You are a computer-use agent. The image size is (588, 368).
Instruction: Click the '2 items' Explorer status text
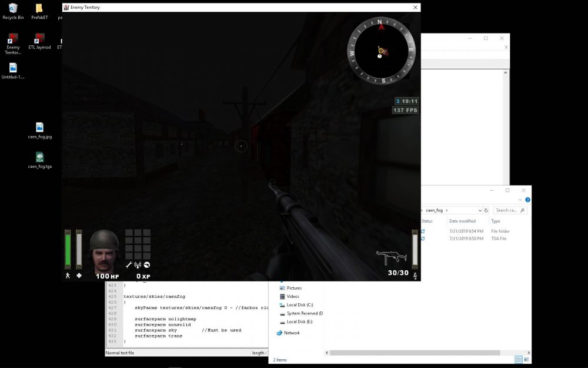click(x=280, y=360)
